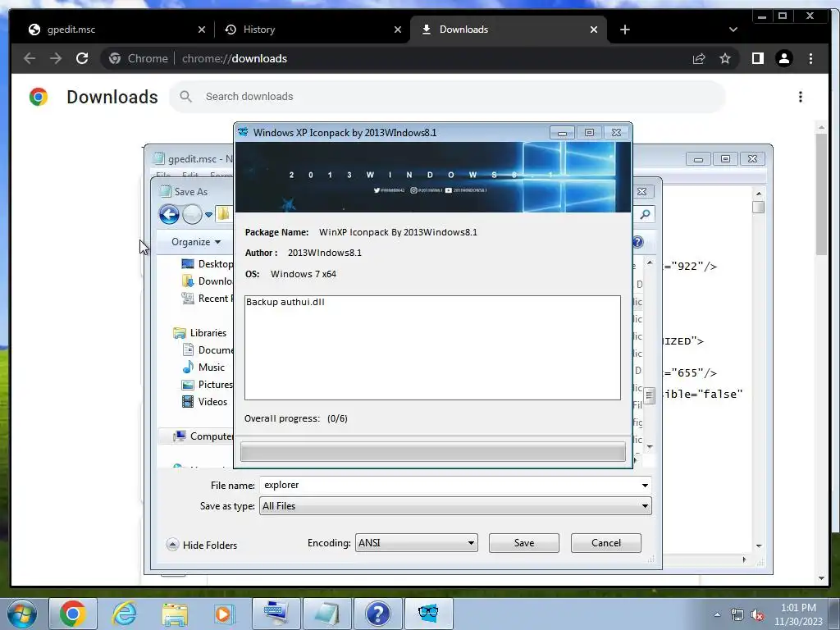Click Save As file list scrollbar thumb
The image size is (840, 630).
tap(650, 395)
